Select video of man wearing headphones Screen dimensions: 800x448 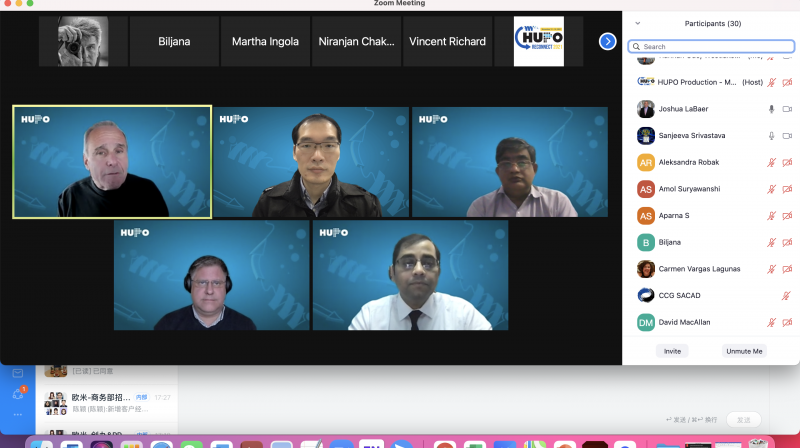(x=211, y=275)
